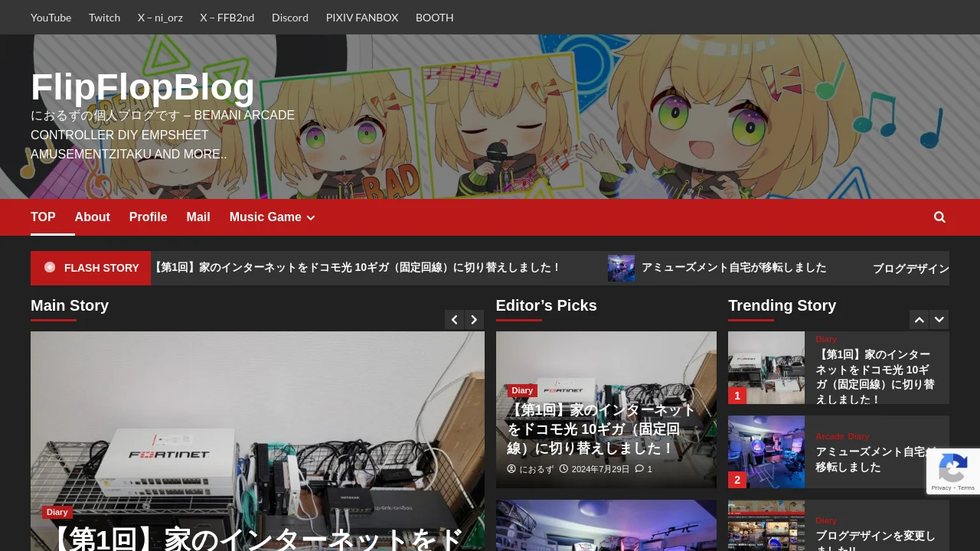This screenshot has width=980, height=551.
Task: Click the reCAPTCHA badge icon
Action: [x=953, y=466]
